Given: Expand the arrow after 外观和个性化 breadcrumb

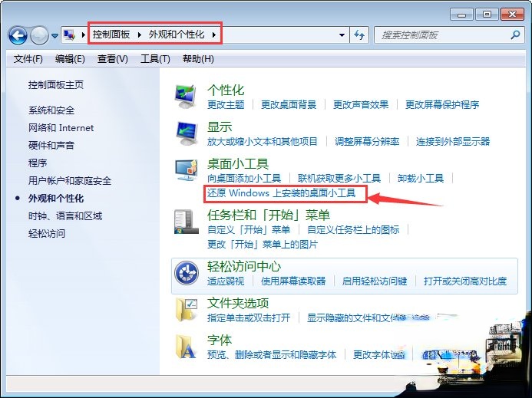Looking at the screenshot, I should coord(213,35).
